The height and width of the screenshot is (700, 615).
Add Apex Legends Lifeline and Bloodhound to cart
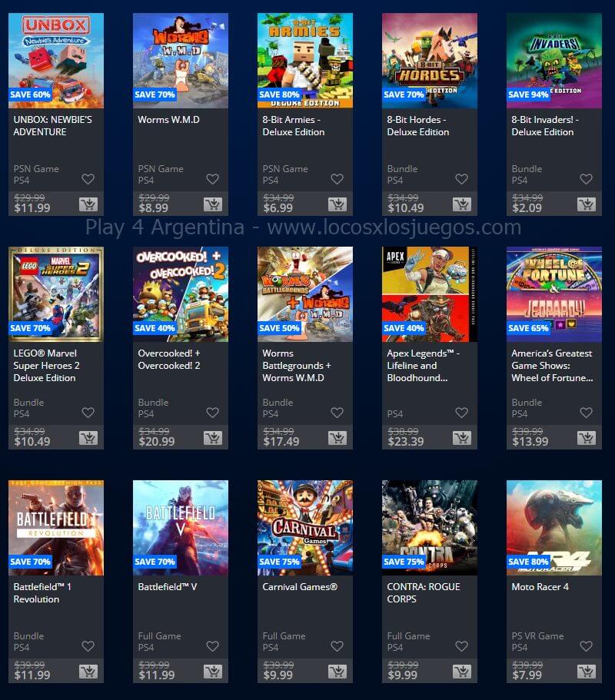point(462,438)
